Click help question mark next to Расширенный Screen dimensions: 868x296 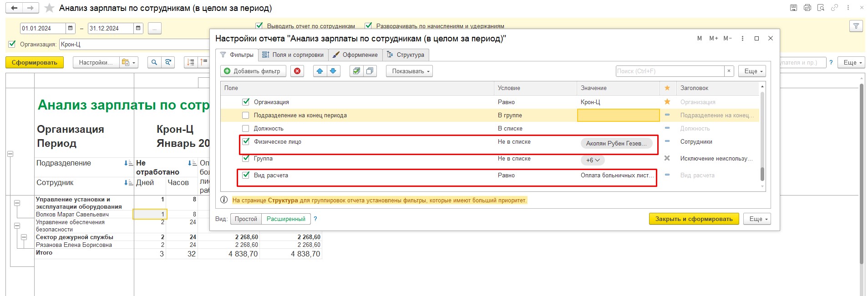coord(315,219)
